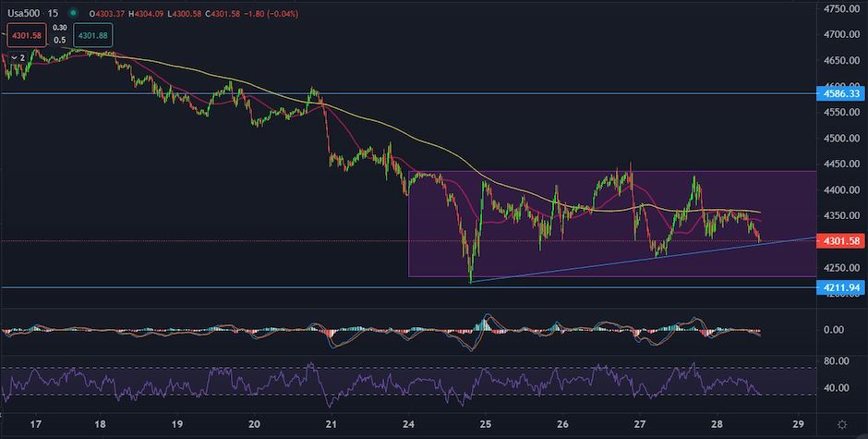Click date 28 on the time axis
This screenshot has height=439, width=868.
point(717,424)
